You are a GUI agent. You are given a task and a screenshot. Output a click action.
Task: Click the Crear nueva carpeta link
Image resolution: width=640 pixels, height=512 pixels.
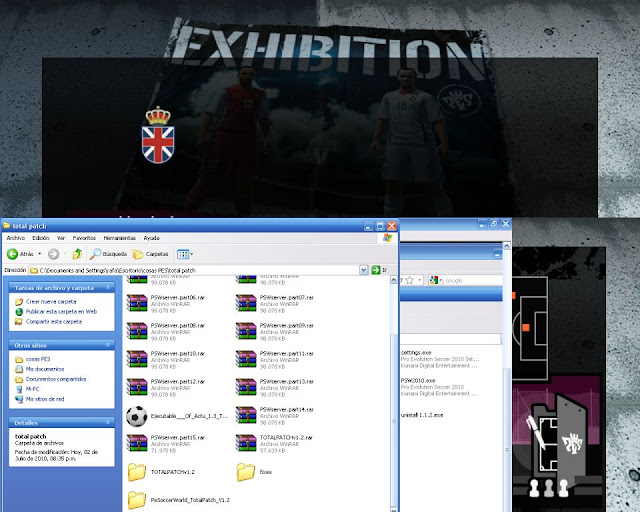[x=52, y=301]
